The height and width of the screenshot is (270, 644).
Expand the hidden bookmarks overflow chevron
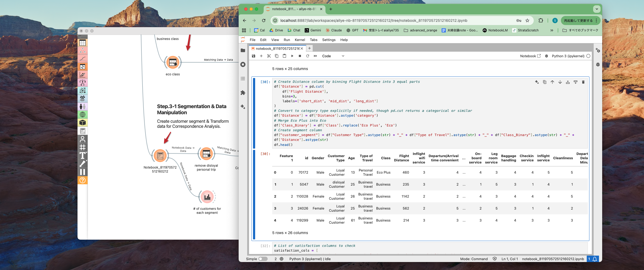coord(552,30)
